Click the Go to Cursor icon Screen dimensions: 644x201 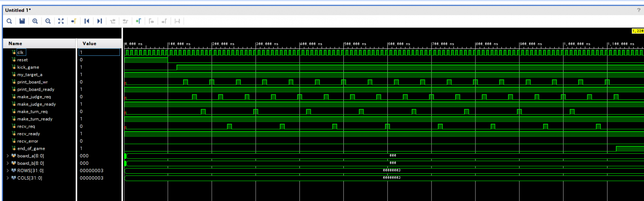(x=74, y=21)
